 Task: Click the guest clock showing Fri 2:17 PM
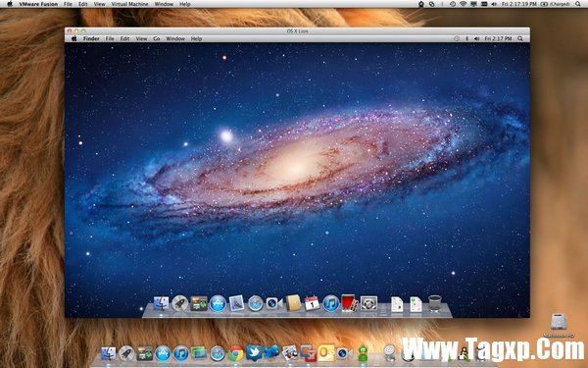click(498, 38)
